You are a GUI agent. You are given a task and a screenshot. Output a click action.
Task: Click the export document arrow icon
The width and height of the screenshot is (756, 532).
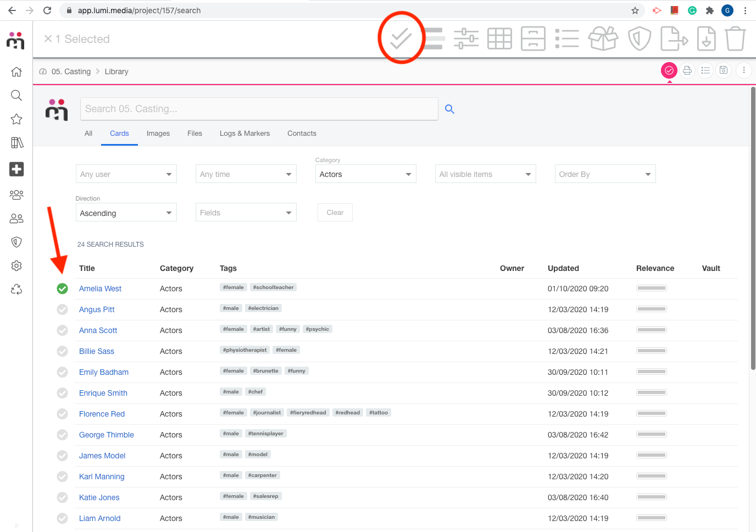pyautogui.click(x=674, y=38)
